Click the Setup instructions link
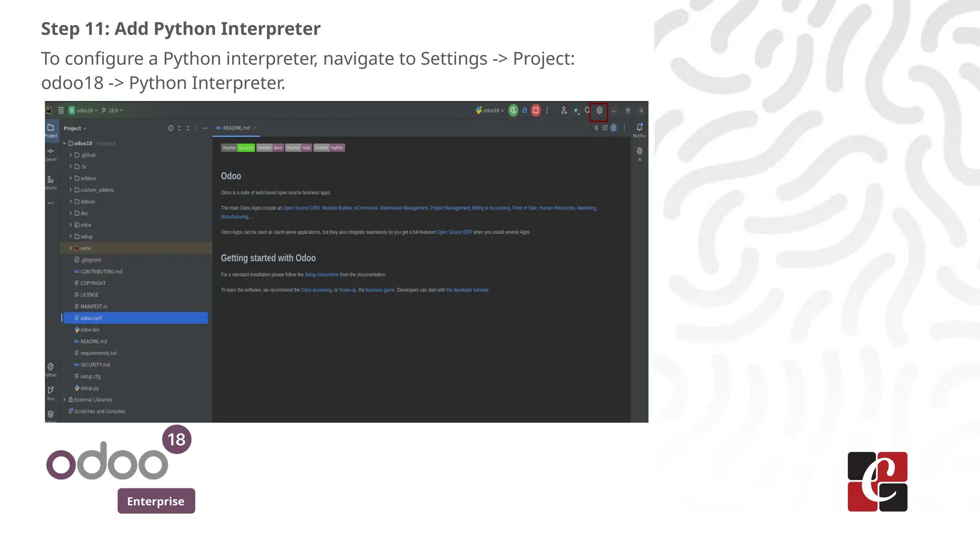The height and width of the screenshot is (551, 980). click(322, 275)
